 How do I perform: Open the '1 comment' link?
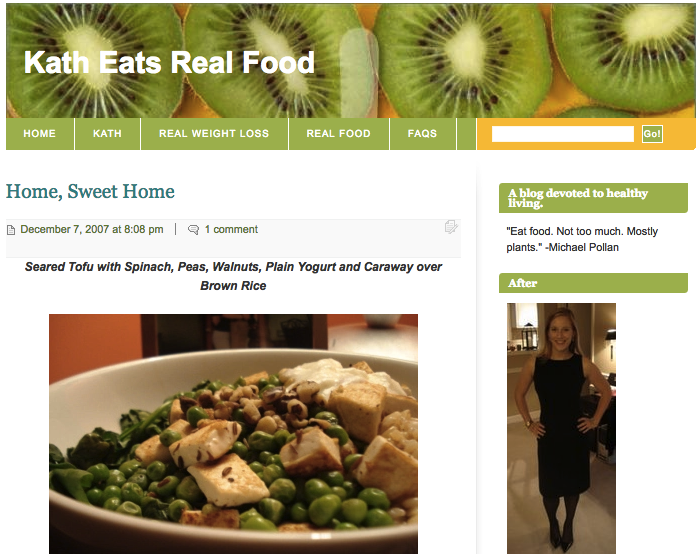click(231, 229)
